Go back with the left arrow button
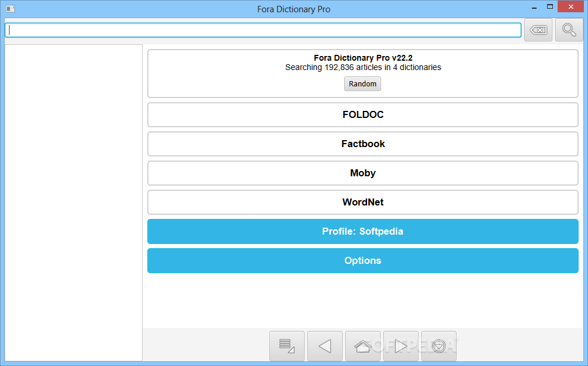This screenshot has height=366, width=588. (325, 346)
